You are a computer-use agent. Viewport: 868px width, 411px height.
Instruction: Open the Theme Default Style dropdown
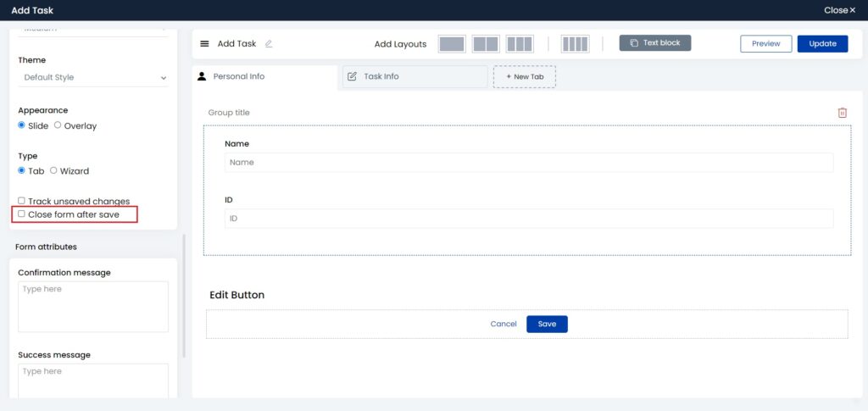point(93,78)
